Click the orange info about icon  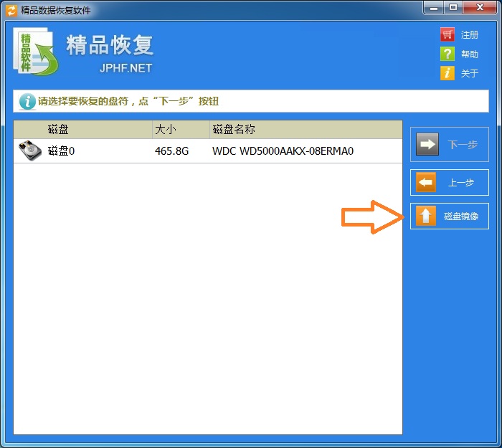(447, 73)
